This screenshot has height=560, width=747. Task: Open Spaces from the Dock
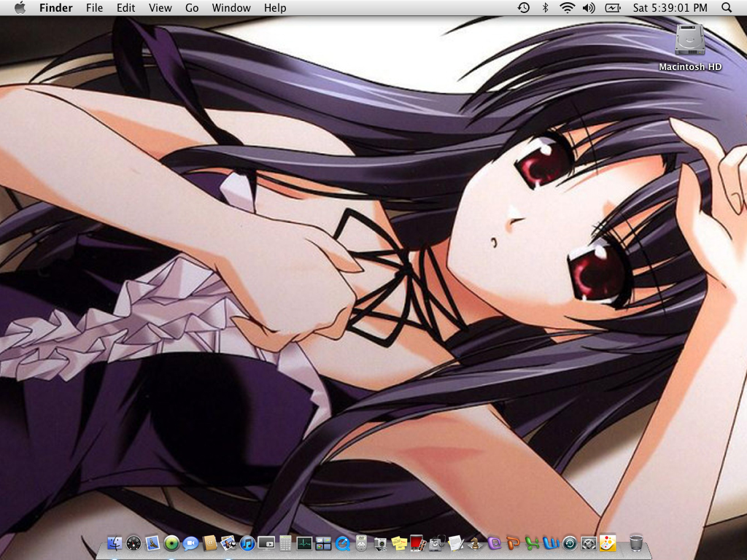pyautogui.click(x=323, y=543)
